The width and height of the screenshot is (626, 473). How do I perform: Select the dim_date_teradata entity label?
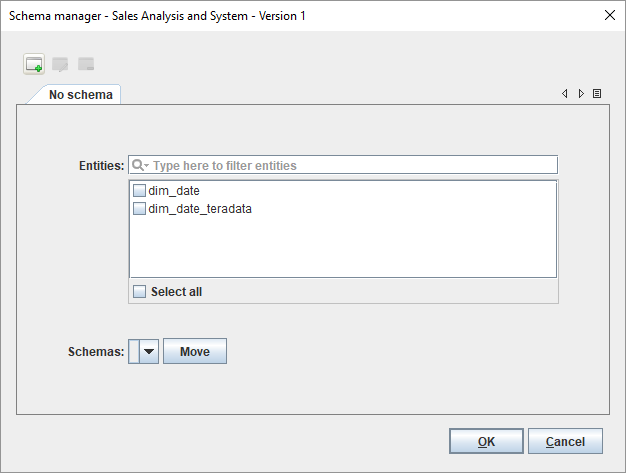coord(199,209)
